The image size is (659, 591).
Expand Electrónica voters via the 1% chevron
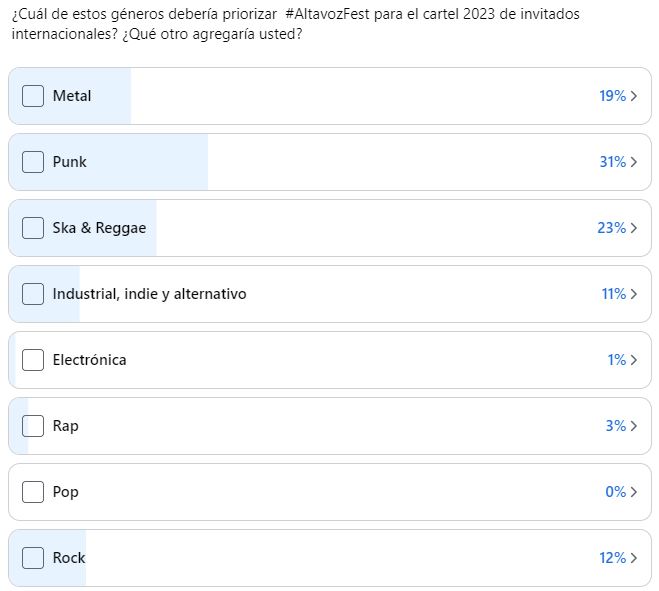click(x=634, y=360)
